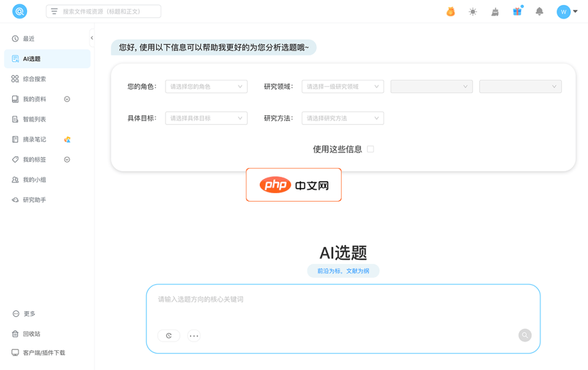Click the history clock button in input box
588x370 pixels.
[169, 336]
